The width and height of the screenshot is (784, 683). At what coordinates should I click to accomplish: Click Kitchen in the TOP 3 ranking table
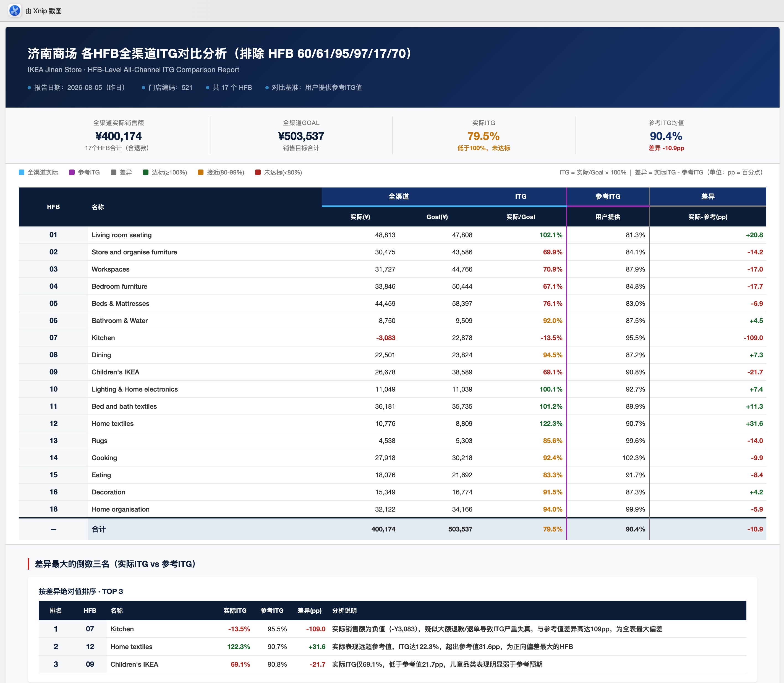(x=122, y=629)
